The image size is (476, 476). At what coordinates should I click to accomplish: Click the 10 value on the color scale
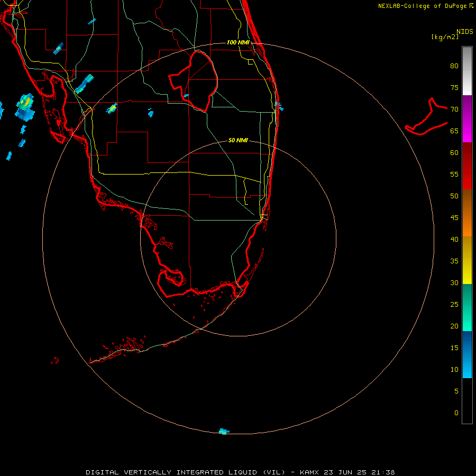point(454,370)
